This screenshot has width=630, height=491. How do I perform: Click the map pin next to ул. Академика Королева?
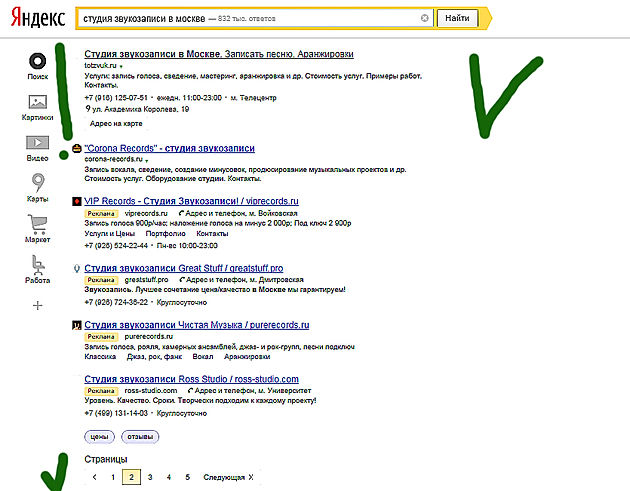[x=88, y=109]
